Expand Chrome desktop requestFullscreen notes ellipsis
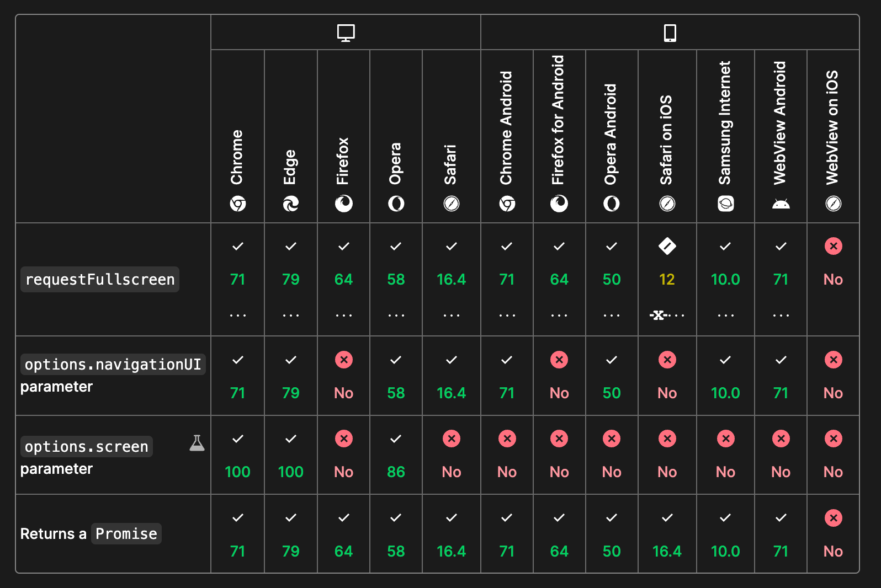Viewport: 881px width, 588px height. (x=238, y=316)
